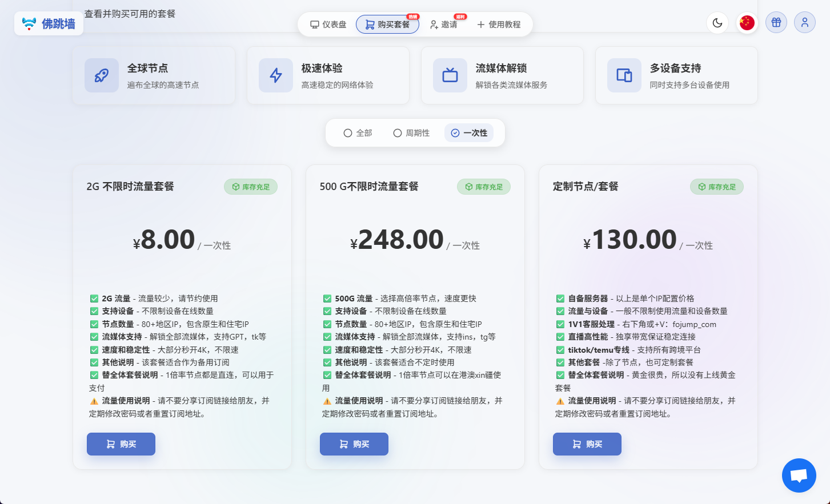Viewport: 830px width, 504px height.
Task: Click the ¥130.00 price
Action: coord(630,240)
